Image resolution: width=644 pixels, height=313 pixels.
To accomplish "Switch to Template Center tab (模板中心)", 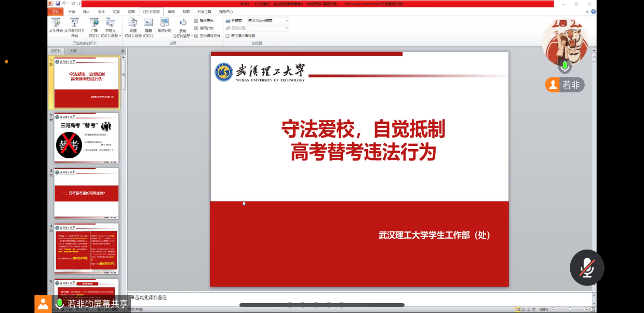I will (x=226, y=11).
